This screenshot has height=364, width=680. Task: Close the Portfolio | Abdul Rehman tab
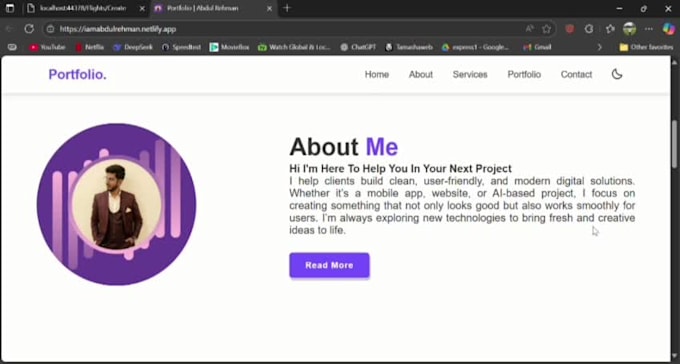coord(269,8)
